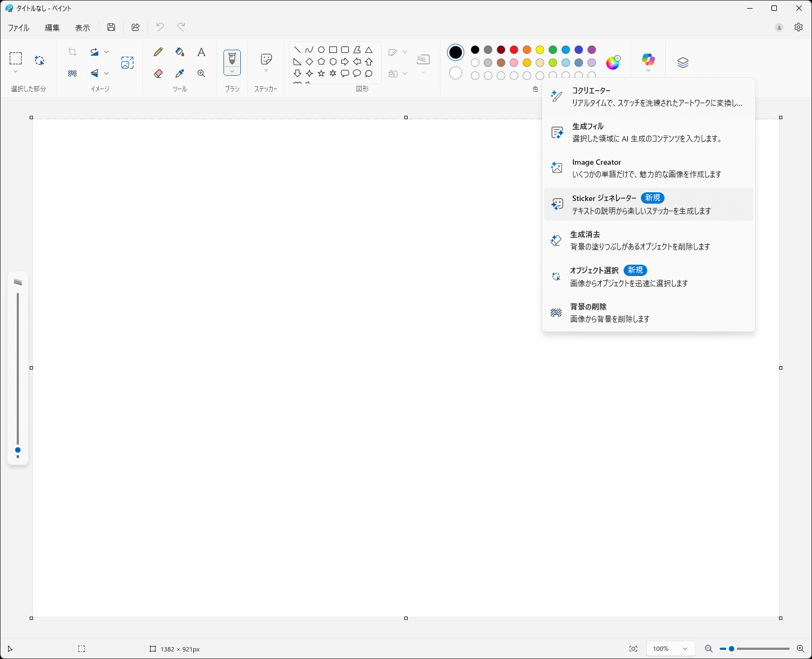Click the Redo arrow
Image resolution: width=812 pixels, height=659 pixels.
(x=181, y=27)
